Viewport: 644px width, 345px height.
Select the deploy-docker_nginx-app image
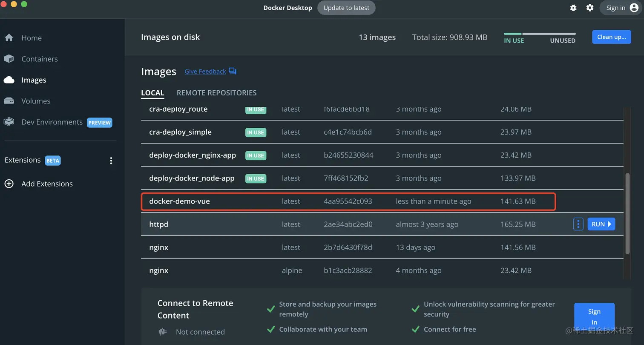pos(193,155)
